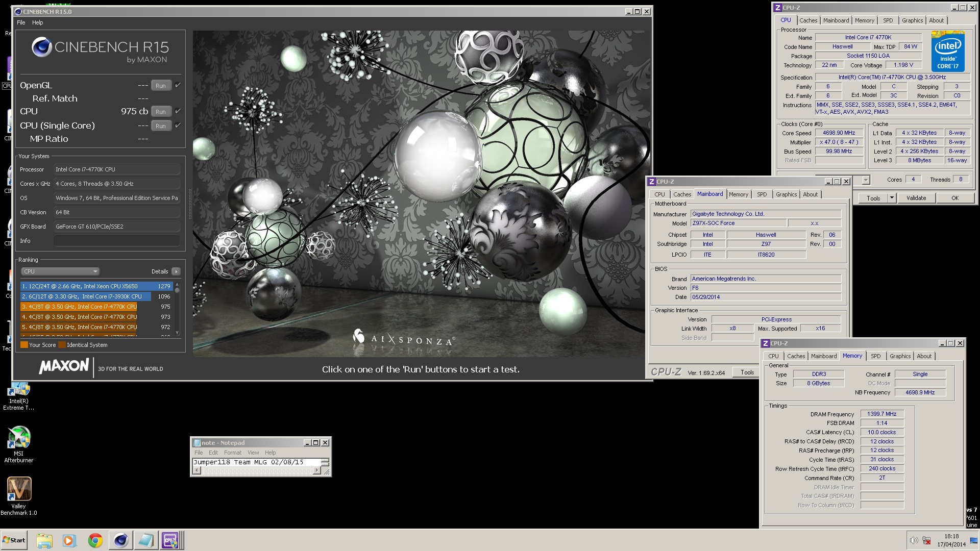Image resolution: width=980 pixels, height=551 pixels.
Task: Open About tab in Memory CPU-Z window
Action: coord(924,356)
